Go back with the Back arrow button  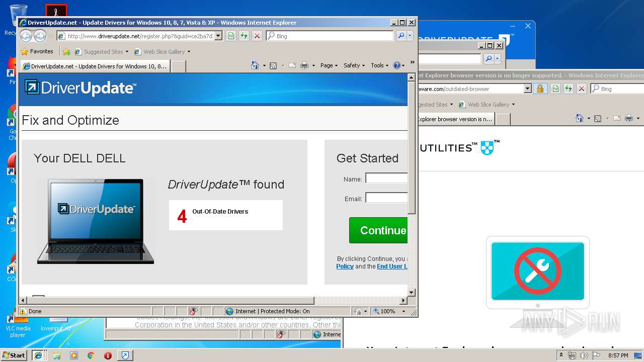click(x=26, y=36)
